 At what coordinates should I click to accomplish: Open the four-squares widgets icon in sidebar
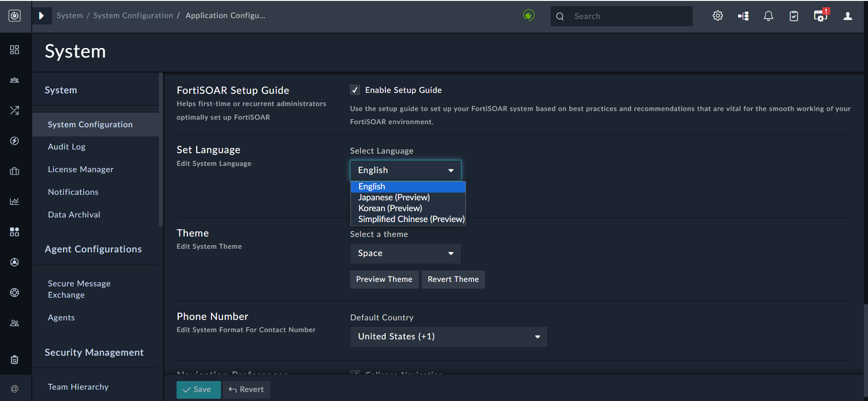pyautogui.click(x=14, y=232)
